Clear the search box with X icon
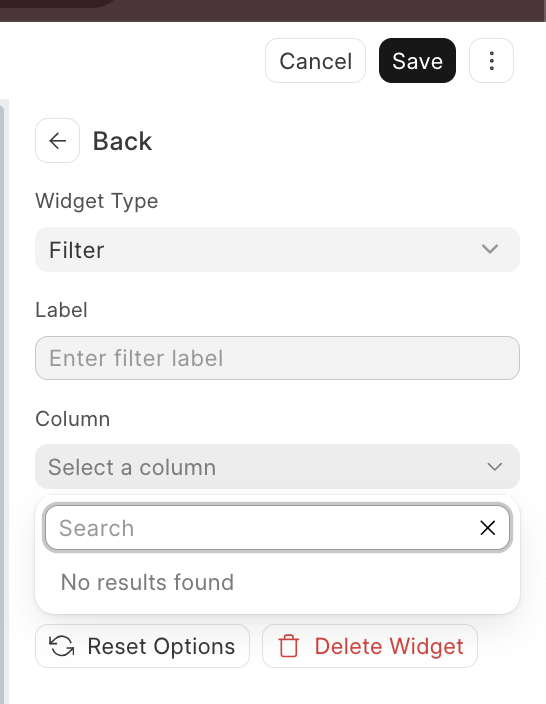This screenshot has width=546, height=704. point(488,528)
